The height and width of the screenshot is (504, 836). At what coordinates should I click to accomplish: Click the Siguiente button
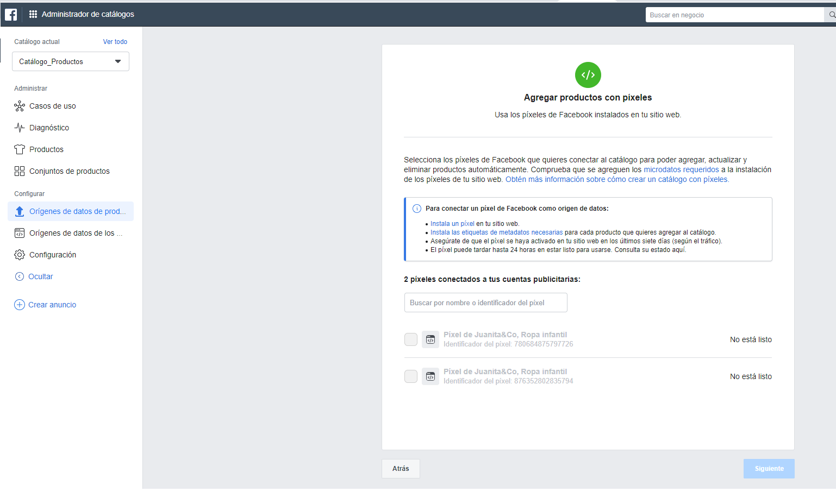[769, 469]
